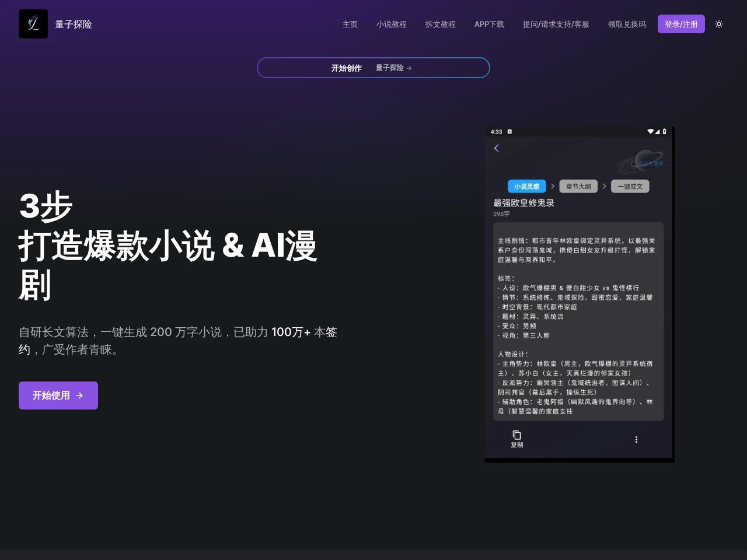Select the 主页 menu item
The image size is (747, 560).
tap(350, 24)
